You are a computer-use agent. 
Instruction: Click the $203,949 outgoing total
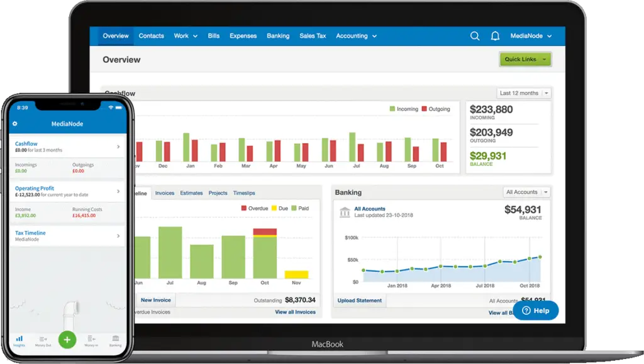click(x=491, y=133)
